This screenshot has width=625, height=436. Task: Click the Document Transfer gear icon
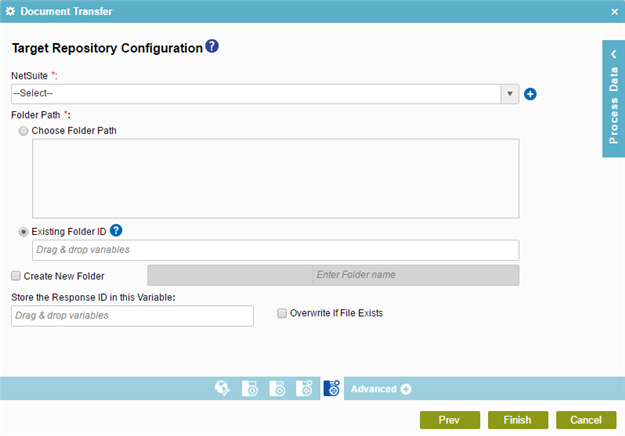click(10, 11)
